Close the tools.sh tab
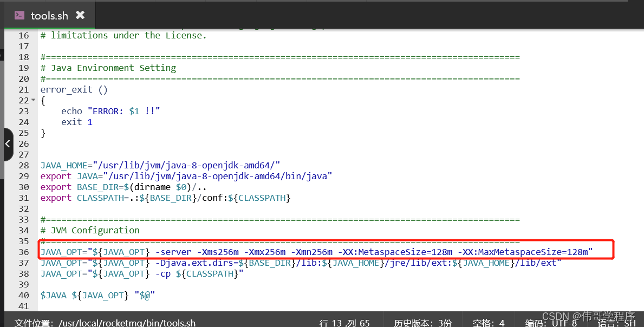Image resolution: width=644 pixels, height=327 pixels. coord(80,15)
